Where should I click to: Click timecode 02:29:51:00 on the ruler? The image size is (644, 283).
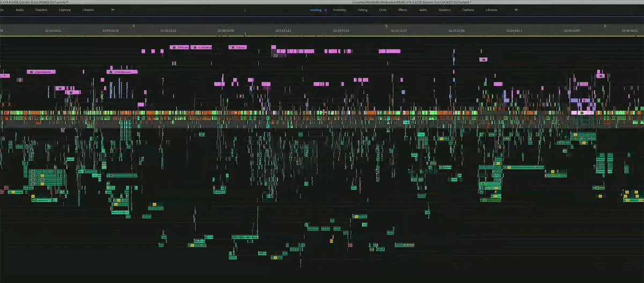[456, 31]
